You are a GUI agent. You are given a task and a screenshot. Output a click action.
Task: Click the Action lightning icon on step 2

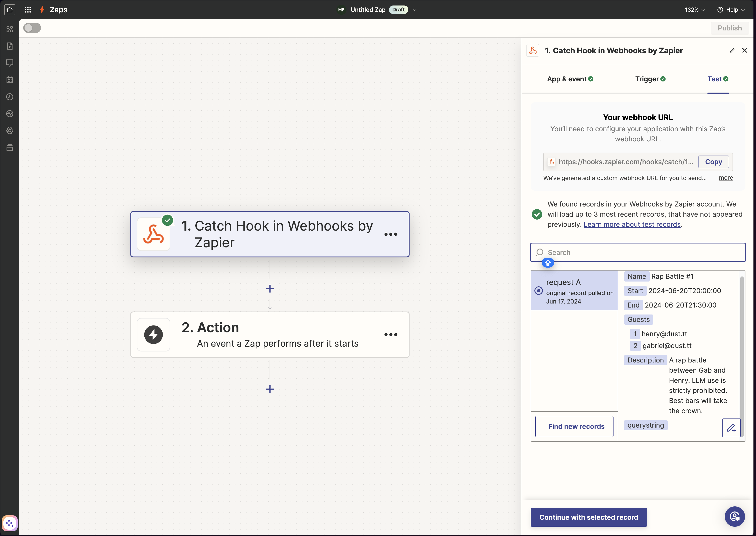pos(153,334)
